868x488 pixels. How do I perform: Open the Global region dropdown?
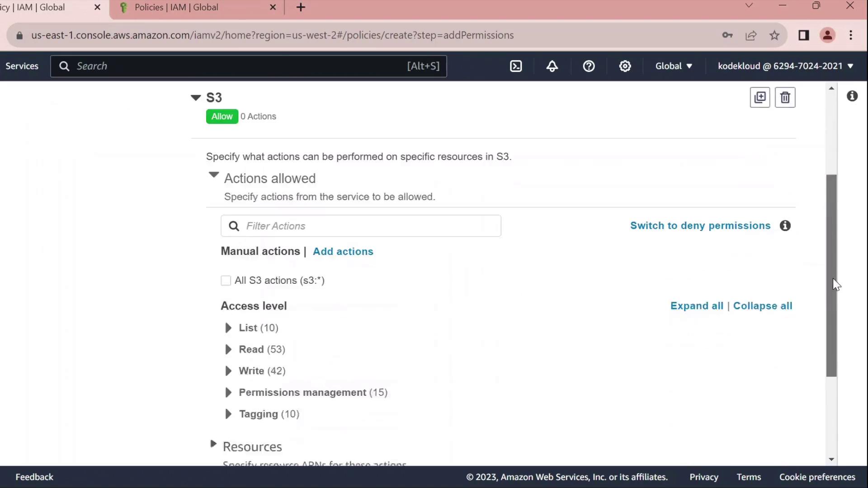674,66
